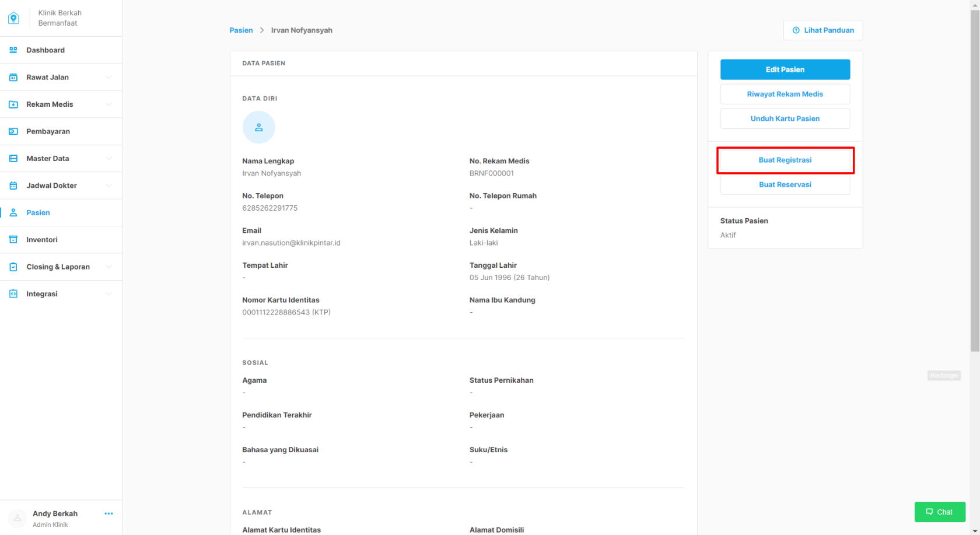Click the Andy Berkah user name
The width and height of the screenshot is (980, 535).
(55, 513)
